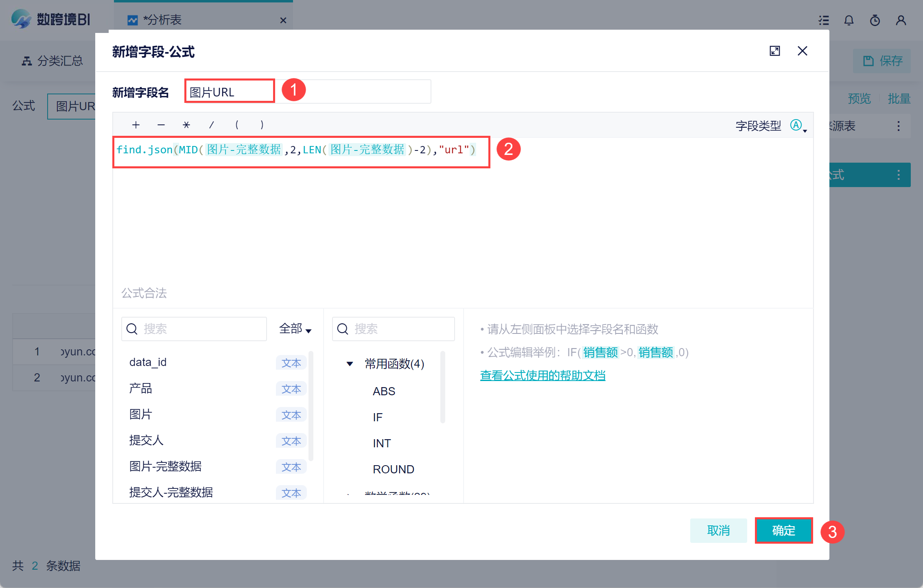
Task: Click the timer clock icon in header
Action: (875, 20)
